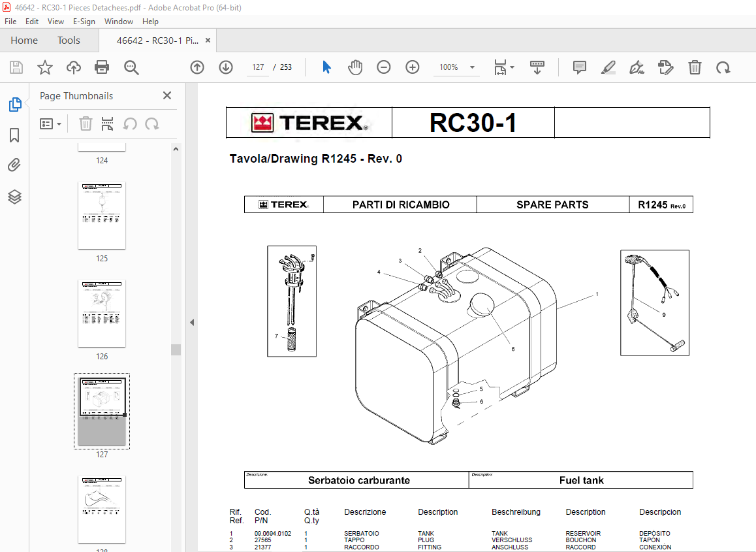The height and width of the screenshot is (552, 756).
Task: Click the 'SPARE PARTS' header text
Action: click(552, 204)
